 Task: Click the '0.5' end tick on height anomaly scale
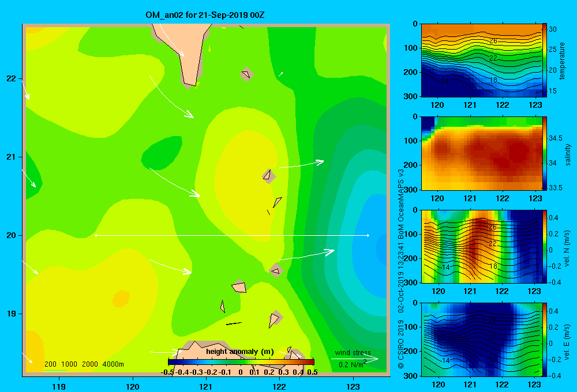tap(312, 372)
